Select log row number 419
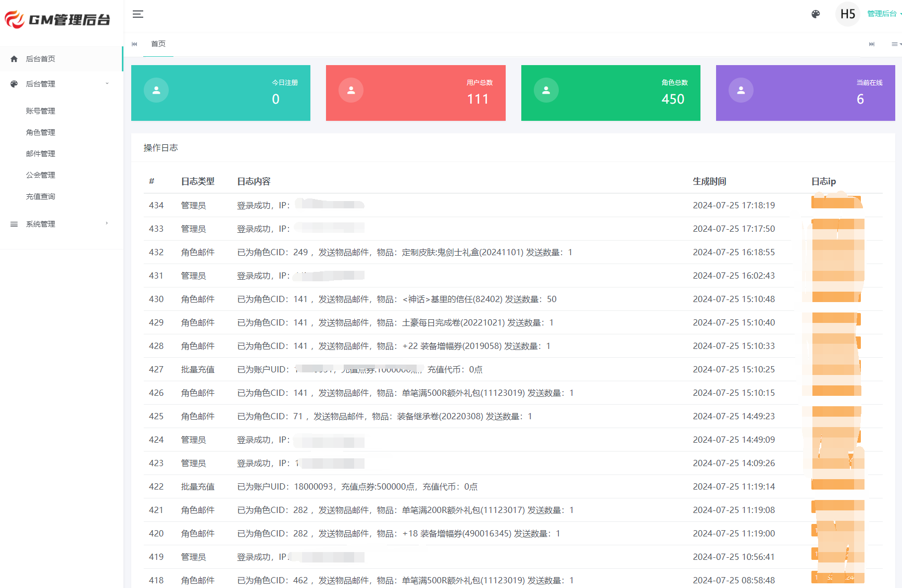 pos(156,557)
